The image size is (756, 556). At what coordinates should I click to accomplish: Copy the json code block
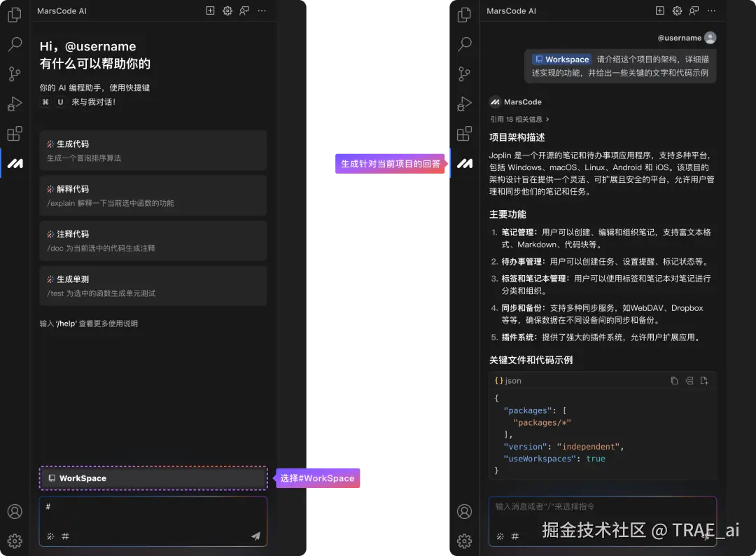(673, 380)
